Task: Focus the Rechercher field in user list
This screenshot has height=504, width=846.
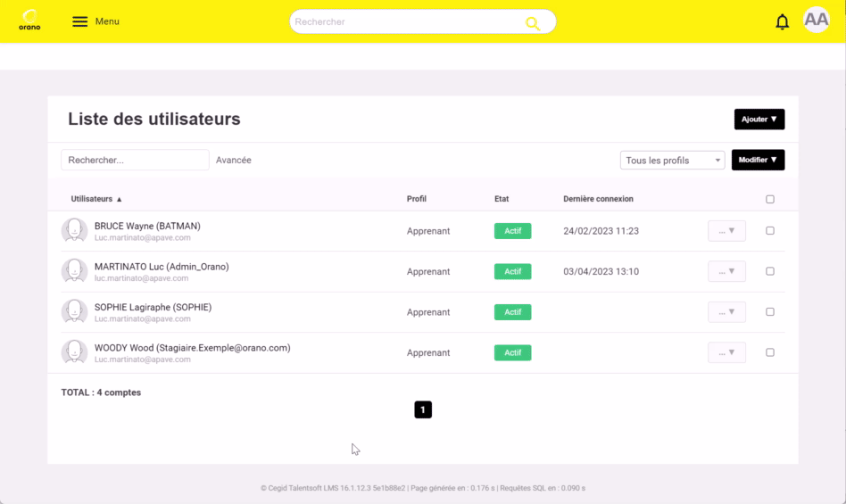Action: pos(135,161)
